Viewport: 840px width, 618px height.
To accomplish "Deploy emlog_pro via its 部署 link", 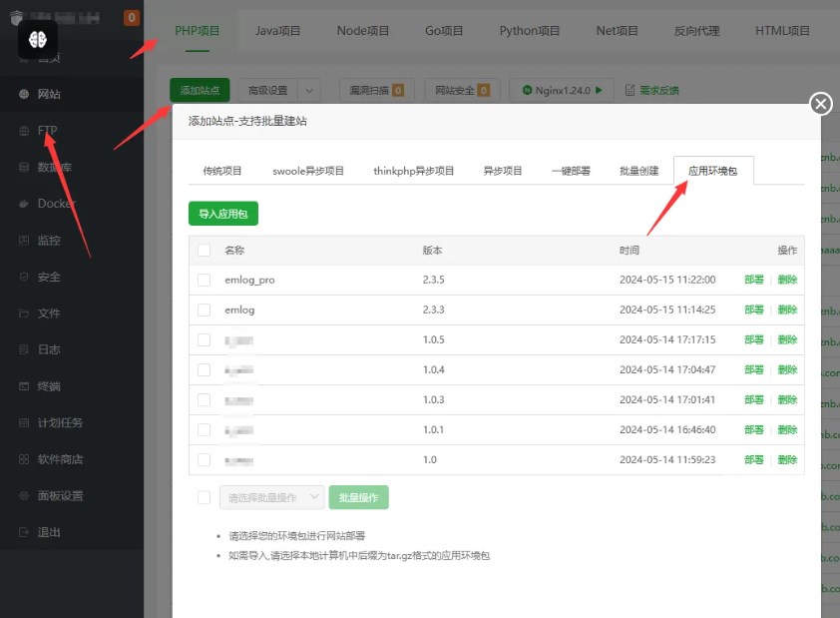I will pos(752,281).
